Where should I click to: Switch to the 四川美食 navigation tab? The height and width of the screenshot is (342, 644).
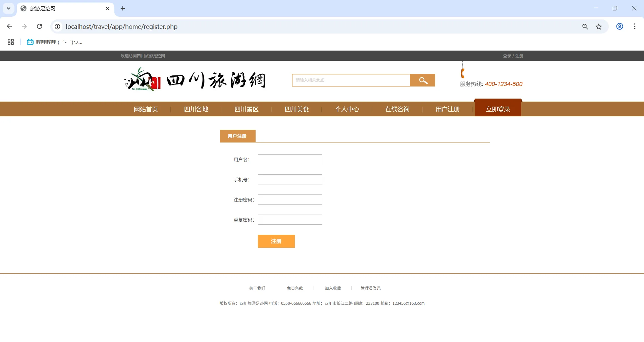click(297, 109)
